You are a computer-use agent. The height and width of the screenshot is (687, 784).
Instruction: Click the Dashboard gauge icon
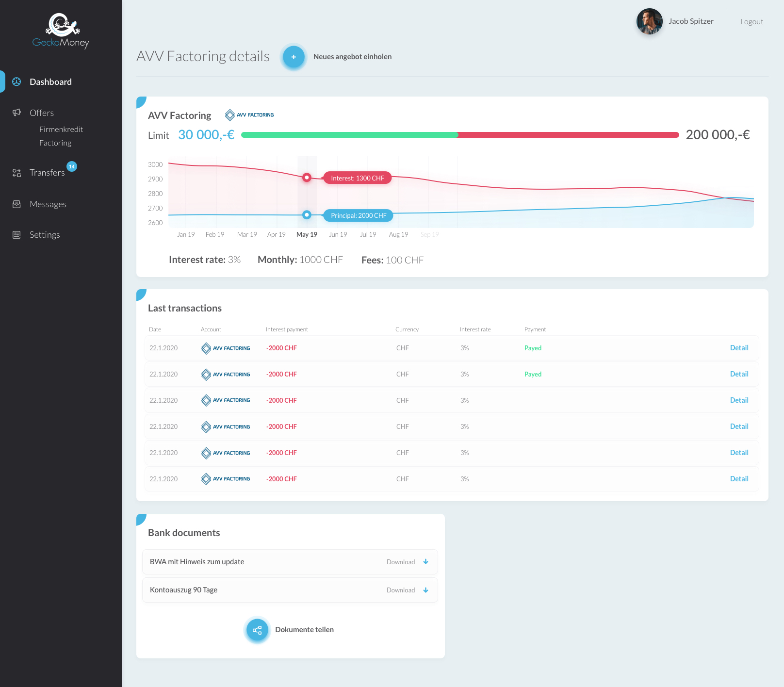tap(16, 82)
